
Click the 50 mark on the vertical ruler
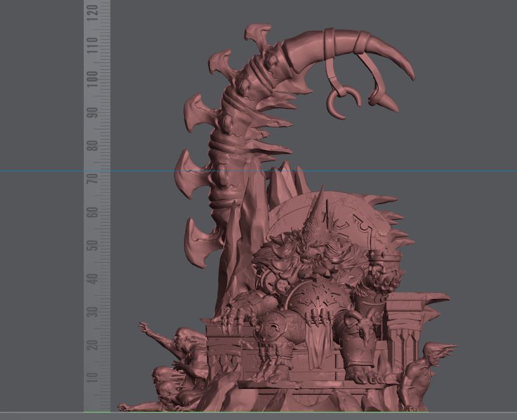click(x=93, y=245)
